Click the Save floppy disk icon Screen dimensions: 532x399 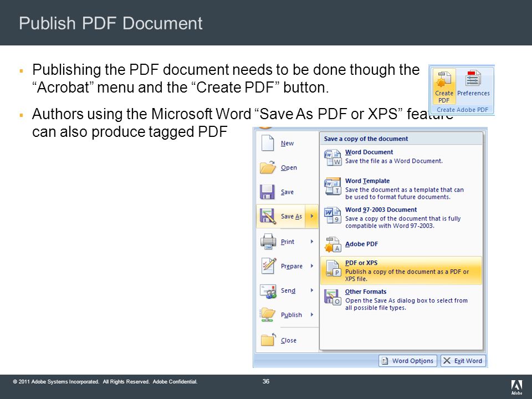267,192
